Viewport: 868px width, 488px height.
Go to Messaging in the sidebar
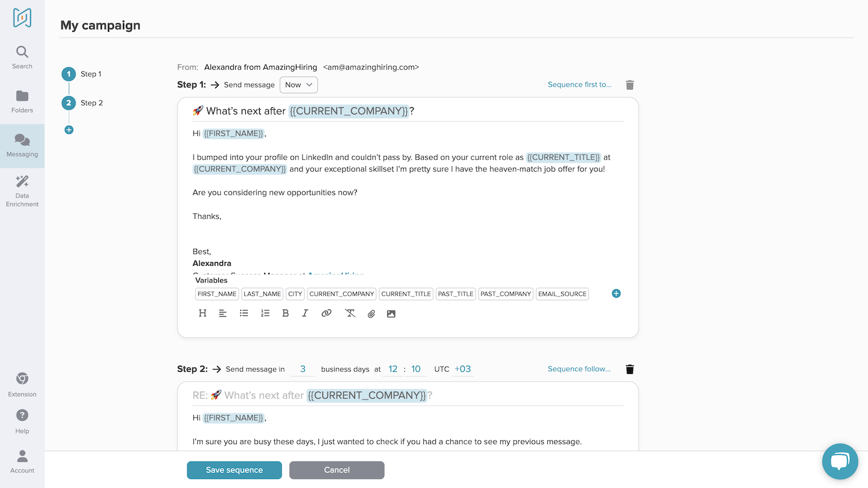coord(22,146)
